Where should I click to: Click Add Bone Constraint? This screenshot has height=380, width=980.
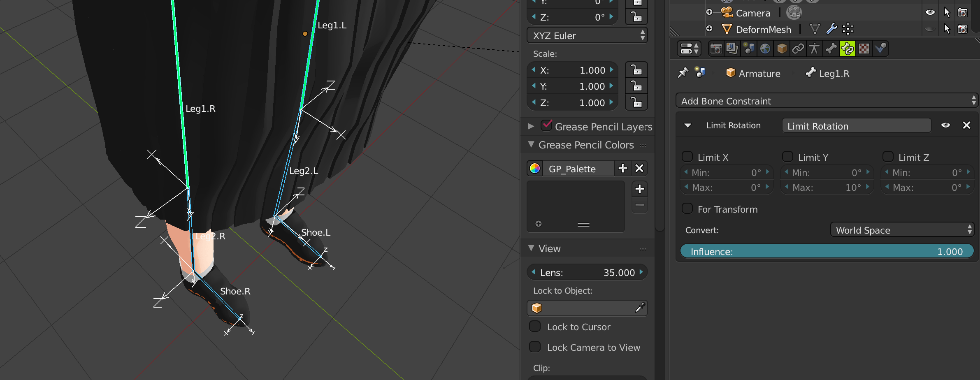click(x=827, y=101)
